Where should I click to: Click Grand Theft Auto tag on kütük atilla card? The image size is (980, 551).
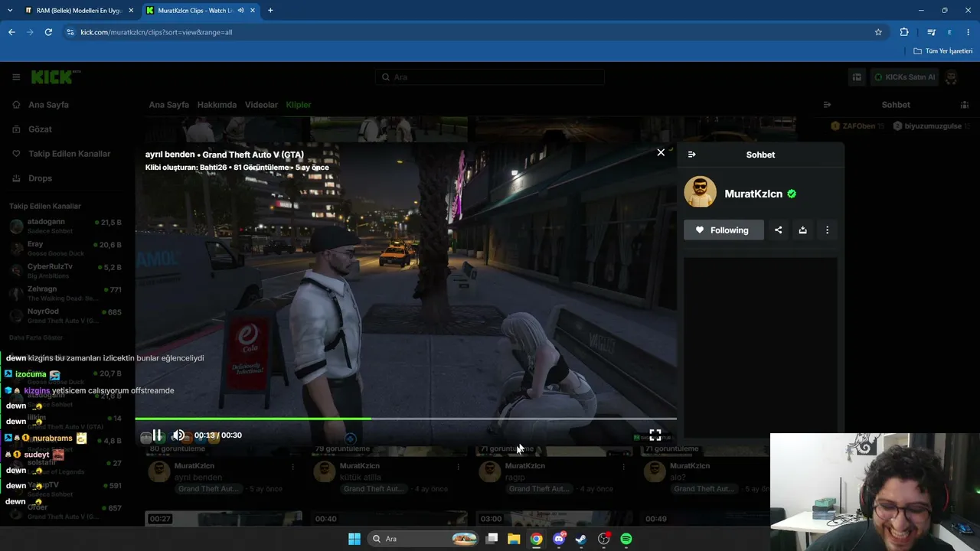(373, 489)
